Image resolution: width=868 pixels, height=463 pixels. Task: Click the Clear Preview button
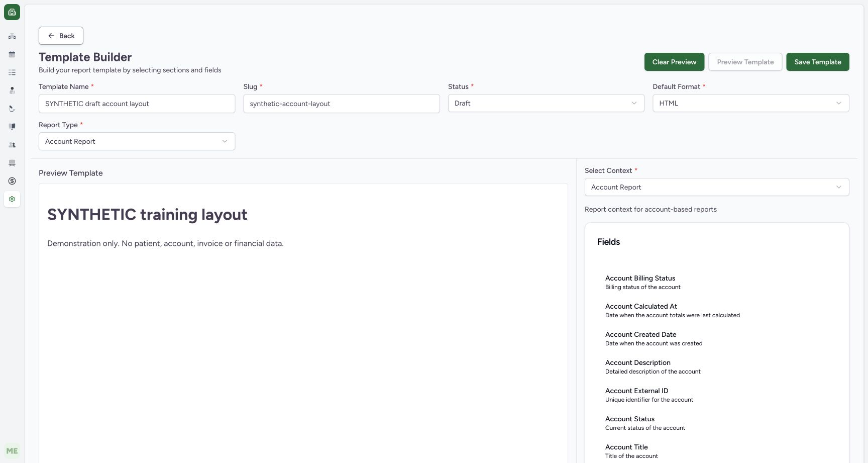point(674,62)
